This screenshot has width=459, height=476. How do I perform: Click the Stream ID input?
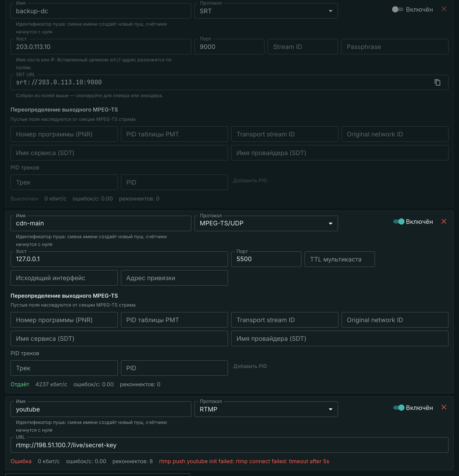(303, 47)
